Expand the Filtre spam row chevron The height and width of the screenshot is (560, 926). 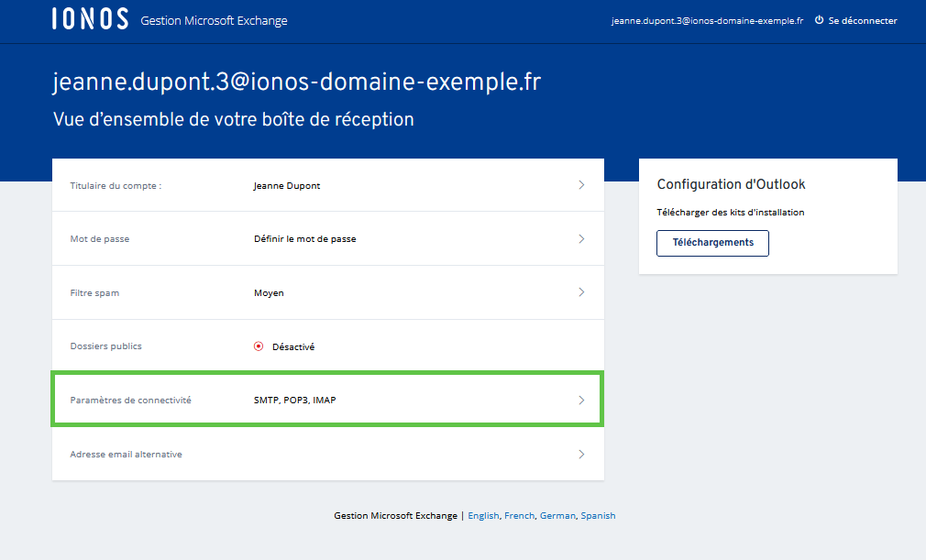coord(581,292)
